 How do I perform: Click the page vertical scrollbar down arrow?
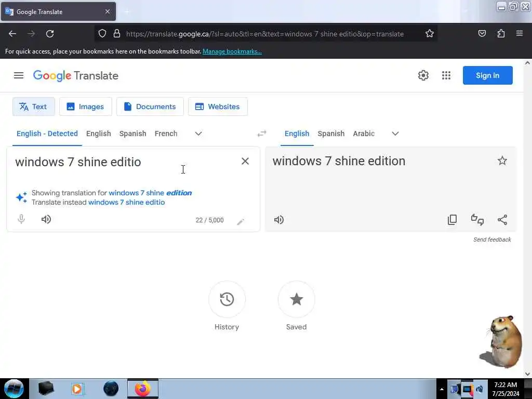527,374
